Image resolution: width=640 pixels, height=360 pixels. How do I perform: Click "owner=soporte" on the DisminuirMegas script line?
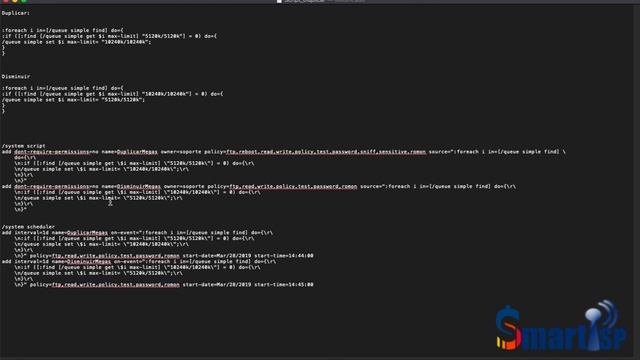(x=184, y=187)
